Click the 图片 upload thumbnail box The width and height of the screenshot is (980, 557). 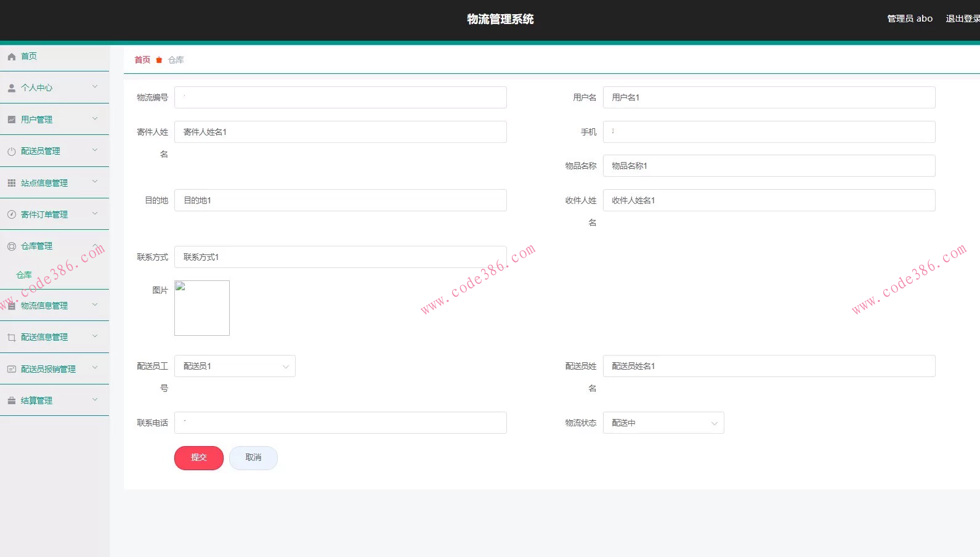202,308
